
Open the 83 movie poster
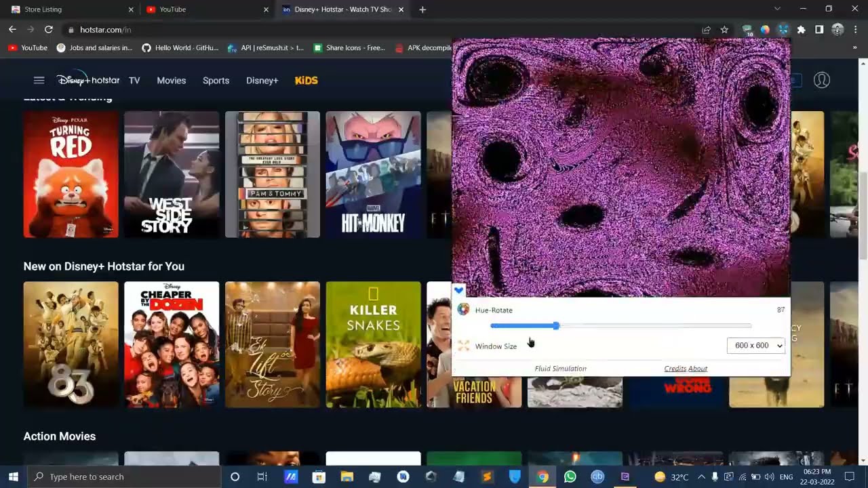[71, 344]
